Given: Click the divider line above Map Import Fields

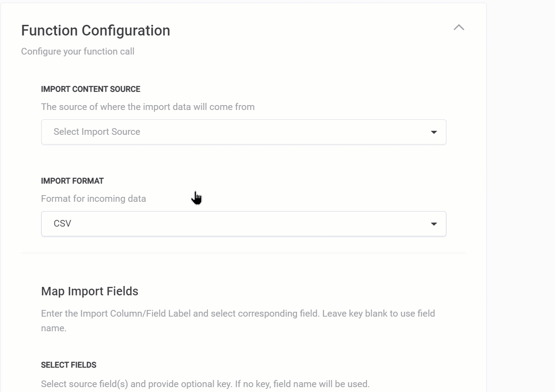Looking at the screenshot, I should 243,253.
